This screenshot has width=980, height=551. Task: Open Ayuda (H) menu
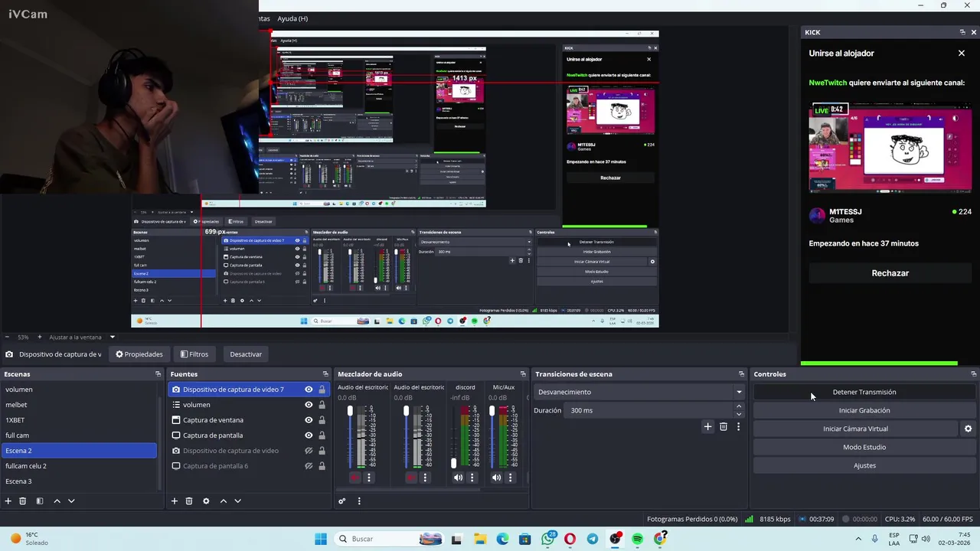[292, 18]
